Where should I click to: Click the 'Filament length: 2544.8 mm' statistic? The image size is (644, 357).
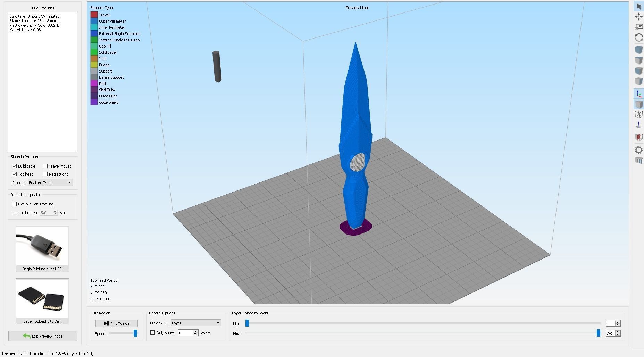(x=33, y=21)
